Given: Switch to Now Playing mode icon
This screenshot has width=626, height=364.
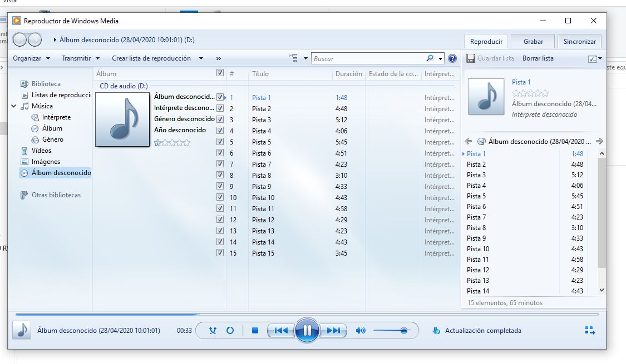Looking at the screenshot, I should pos(590,331).
